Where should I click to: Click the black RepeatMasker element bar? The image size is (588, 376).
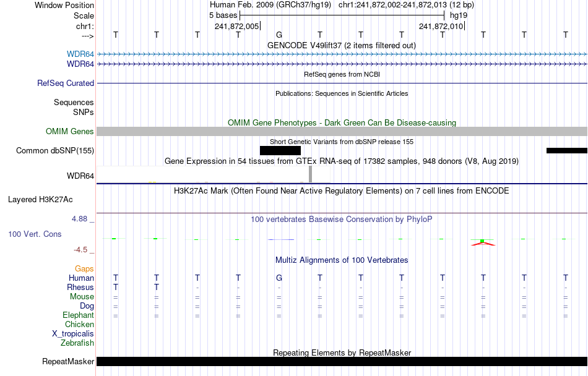point(342,361)
